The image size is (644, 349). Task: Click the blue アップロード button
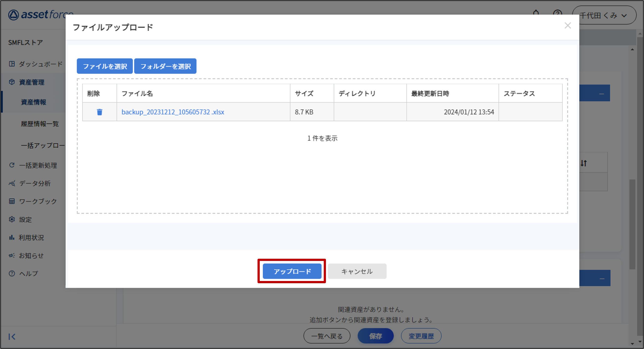292,271
